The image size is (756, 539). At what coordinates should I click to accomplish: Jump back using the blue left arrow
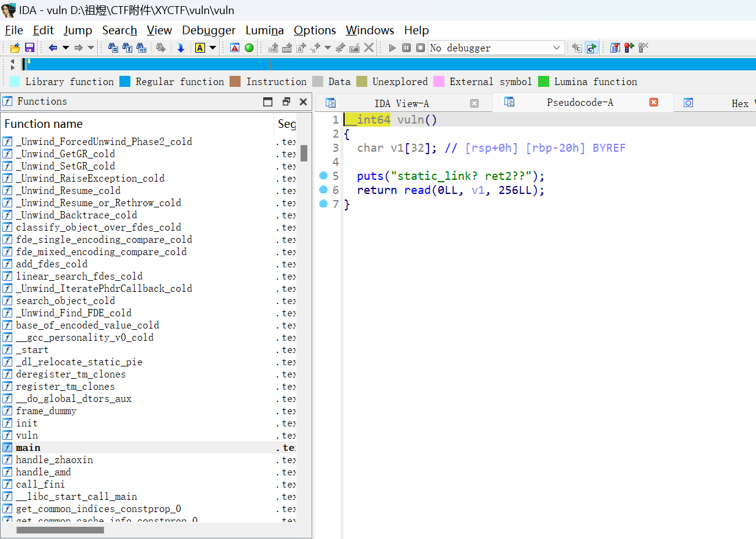[x=53, y=48]
